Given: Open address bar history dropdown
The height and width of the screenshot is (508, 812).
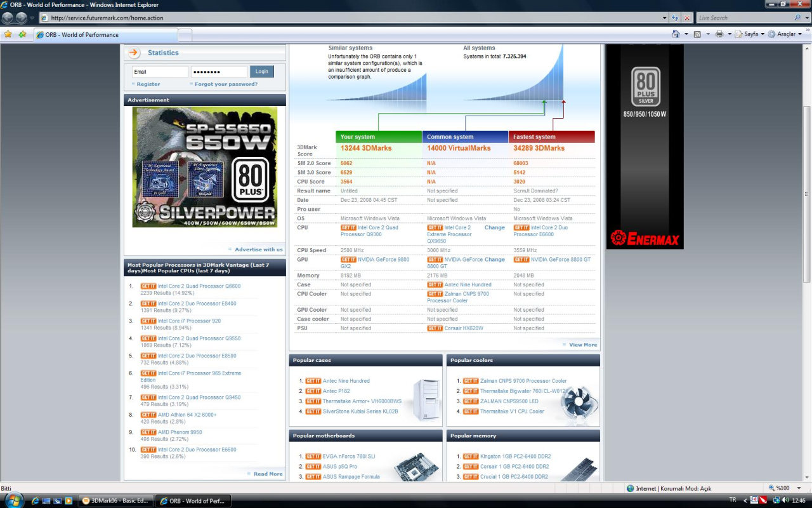Looking at the screenshot, I should (x=665, y=18).
